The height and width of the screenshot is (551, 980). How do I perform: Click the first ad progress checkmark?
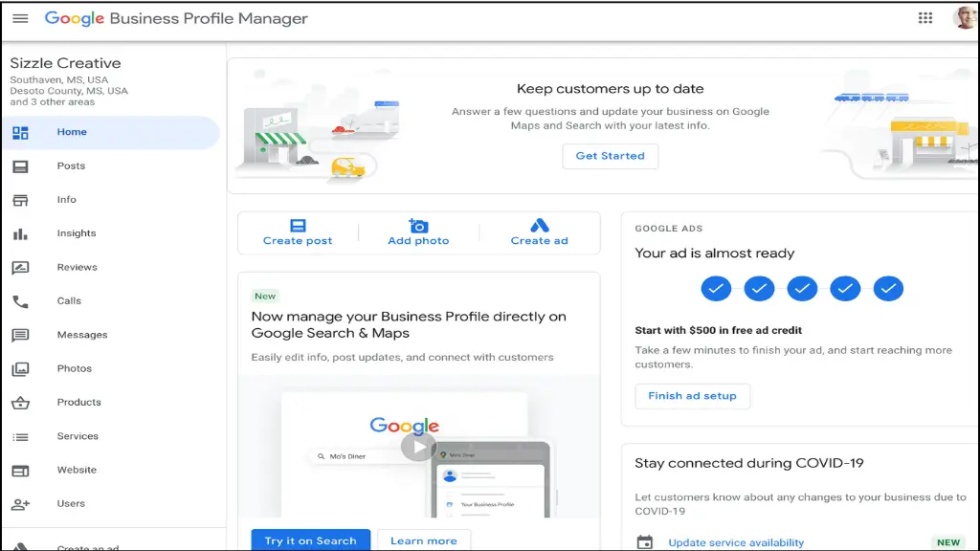(x=716, y=289)
